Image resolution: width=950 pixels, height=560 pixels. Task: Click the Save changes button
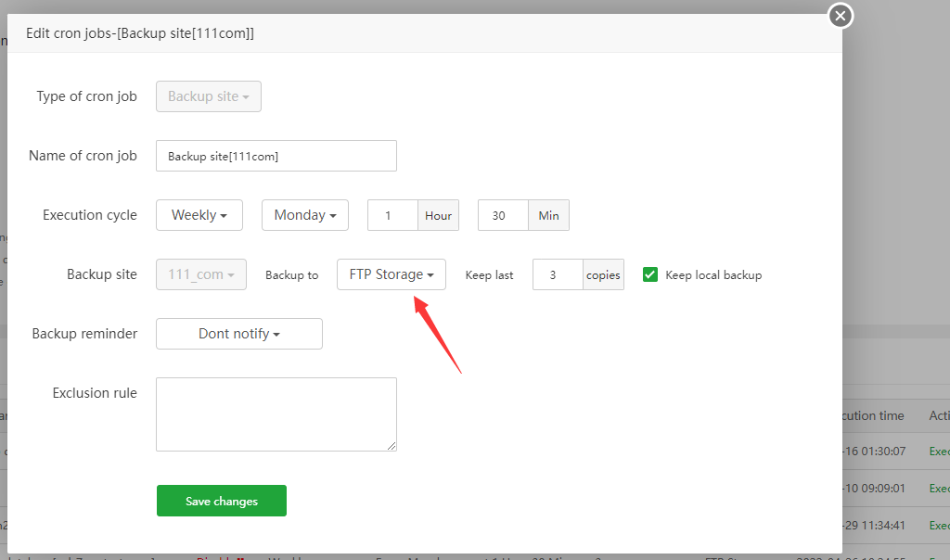click(x=222, y=501)
